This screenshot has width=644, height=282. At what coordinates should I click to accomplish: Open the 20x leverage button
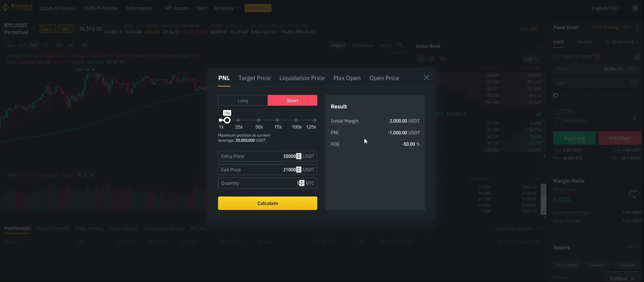coord(66,29)
